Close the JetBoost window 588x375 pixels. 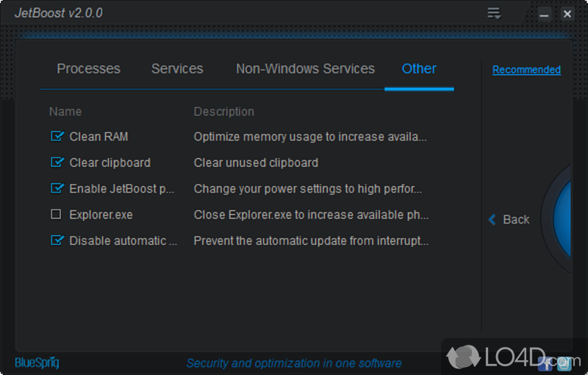(x=567, y=14)
